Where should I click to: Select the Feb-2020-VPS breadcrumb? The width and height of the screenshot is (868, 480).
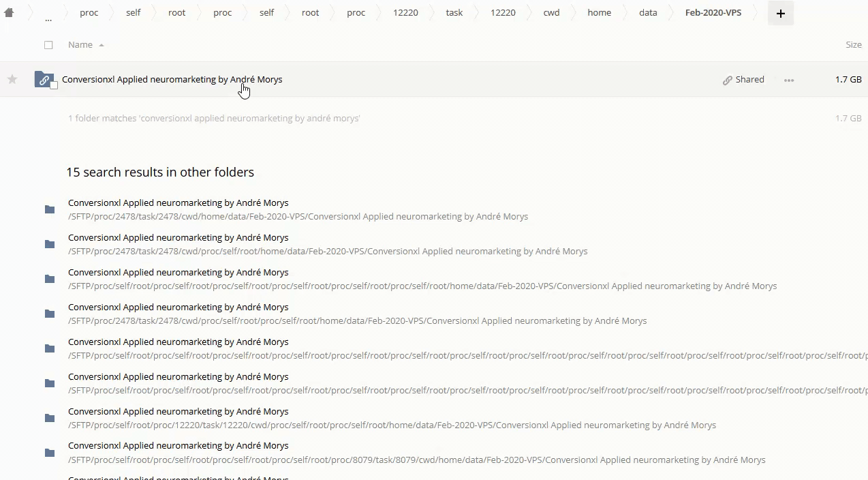(713, 13)
